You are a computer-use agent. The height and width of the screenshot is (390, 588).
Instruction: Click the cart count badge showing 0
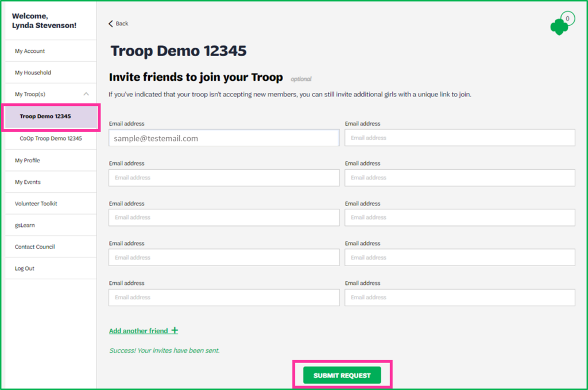(567, 18)
